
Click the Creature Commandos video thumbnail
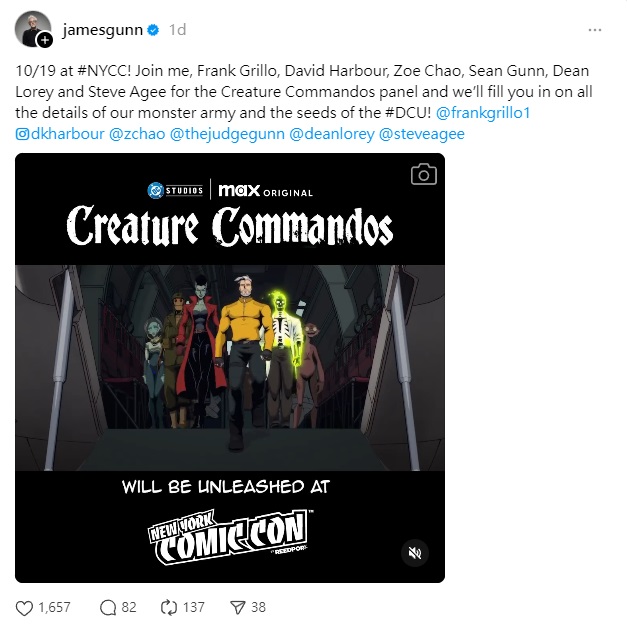230,368
